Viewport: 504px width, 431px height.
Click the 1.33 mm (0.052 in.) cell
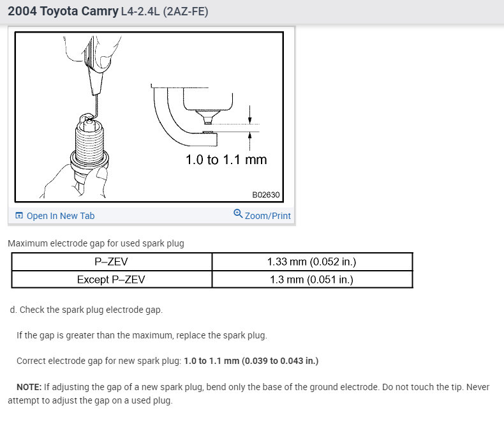(312, 262)
